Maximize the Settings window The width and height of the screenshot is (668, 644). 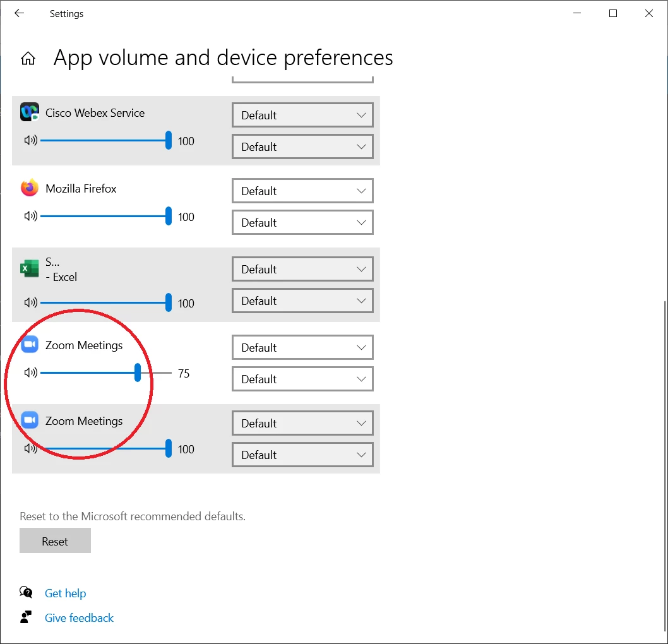(612, 13)
